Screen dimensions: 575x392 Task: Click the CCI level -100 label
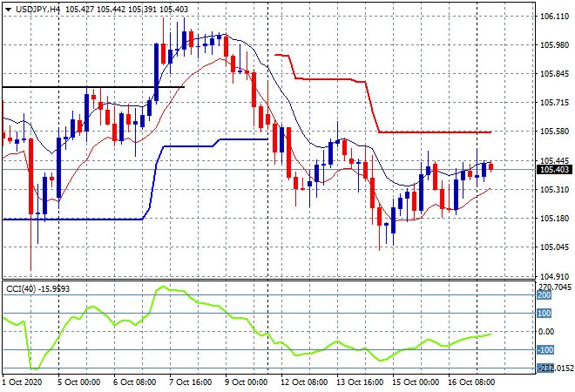(x=545, y=350)
